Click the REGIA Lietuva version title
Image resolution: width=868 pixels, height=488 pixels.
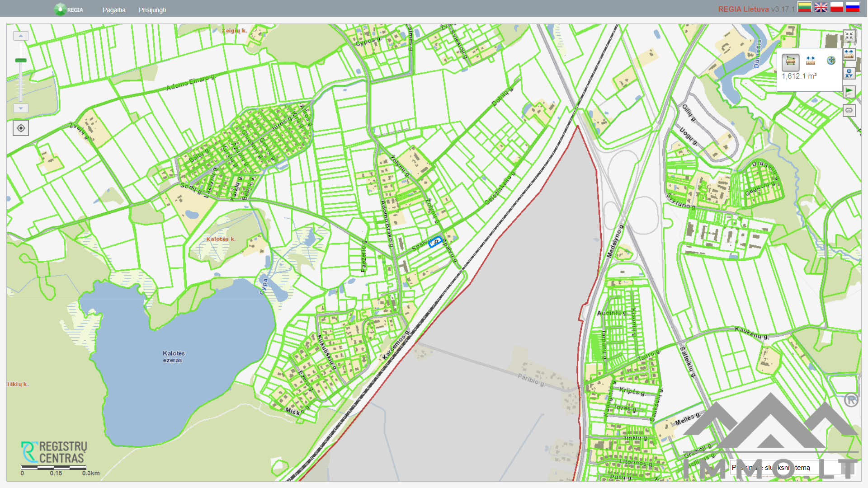tap(756, 9)
